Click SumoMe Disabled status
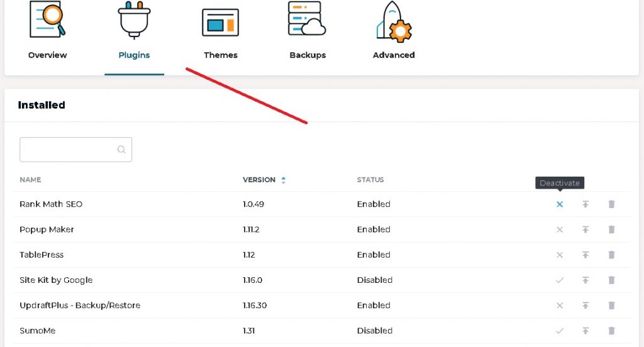Image resolution: width=644 pixels, height=347 pixels. (x=375, y=331)
